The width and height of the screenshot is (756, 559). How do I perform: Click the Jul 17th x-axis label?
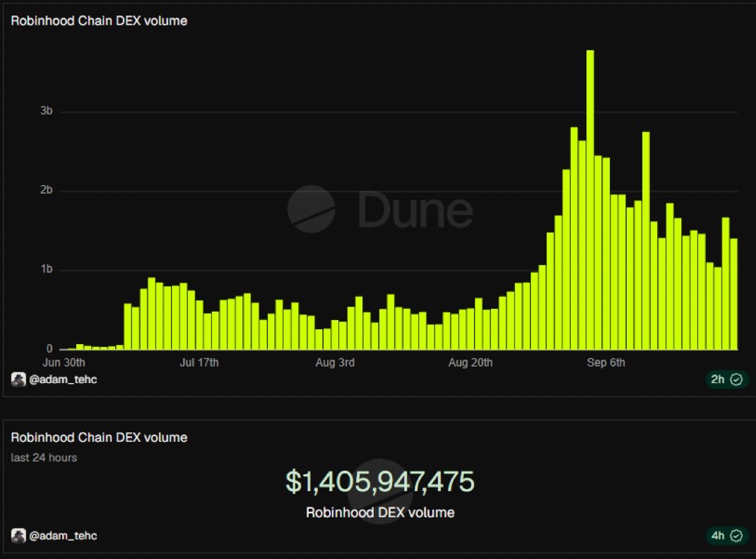pyautogui.click(x=199, y=363)
